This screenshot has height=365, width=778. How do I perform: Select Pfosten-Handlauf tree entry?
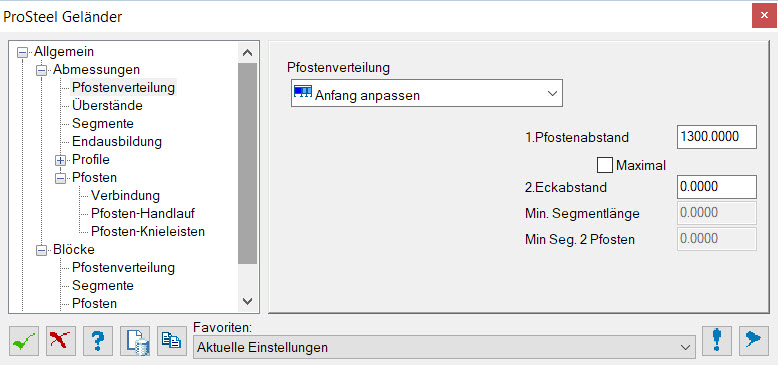[143, 213]
